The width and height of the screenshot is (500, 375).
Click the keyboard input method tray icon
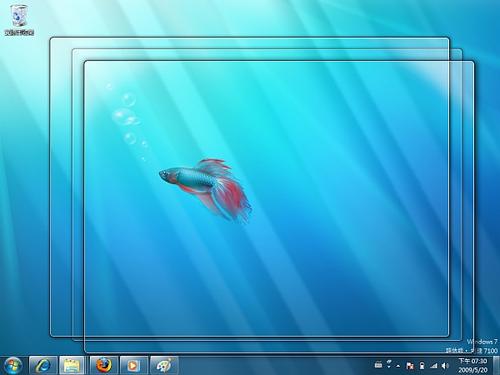(x=378, y=365)
